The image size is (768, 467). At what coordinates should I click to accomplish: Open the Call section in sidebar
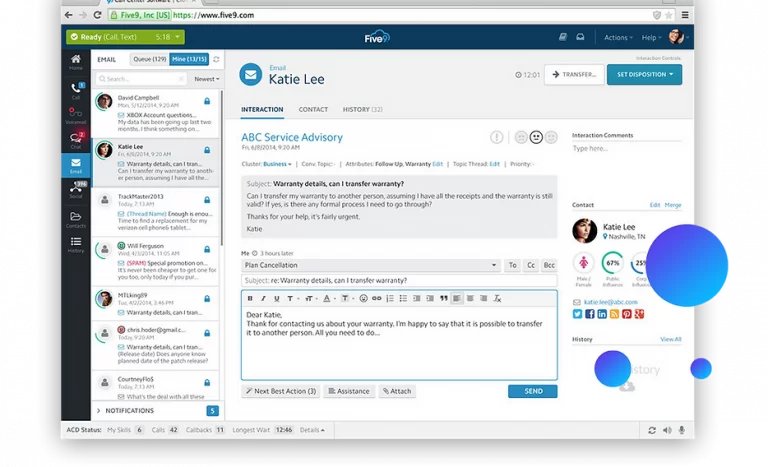76,91
